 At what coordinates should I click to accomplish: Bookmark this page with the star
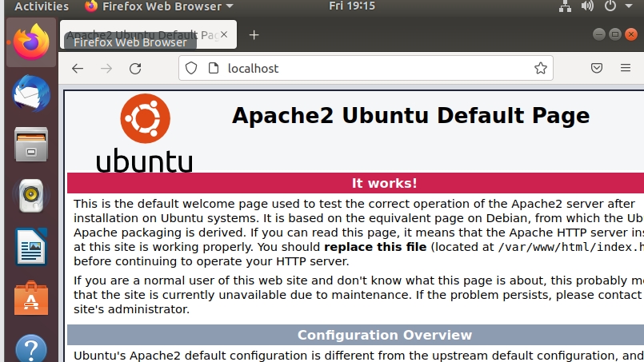coord(541,68)
